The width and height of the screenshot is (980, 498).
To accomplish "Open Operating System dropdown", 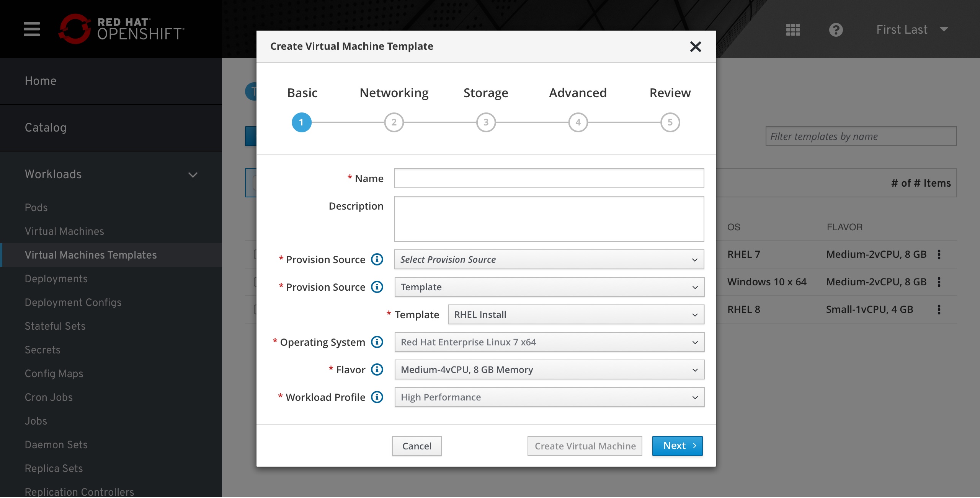I will tap(549, 342).
